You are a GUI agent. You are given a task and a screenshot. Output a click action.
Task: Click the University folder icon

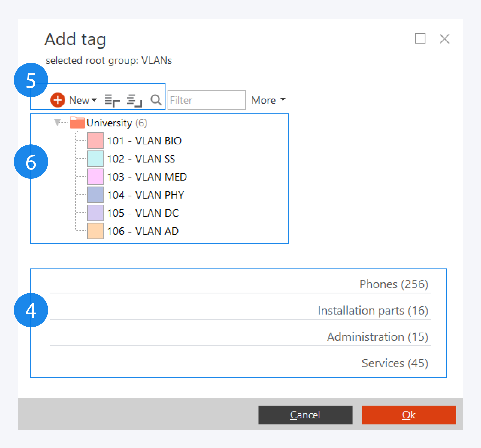point(77,122)
